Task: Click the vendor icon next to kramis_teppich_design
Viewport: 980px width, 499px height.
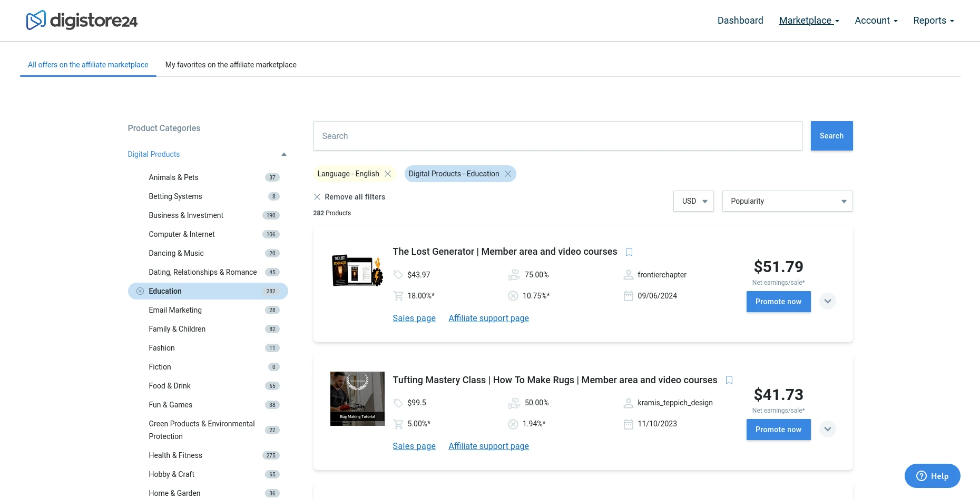Action: coord(628,402)
